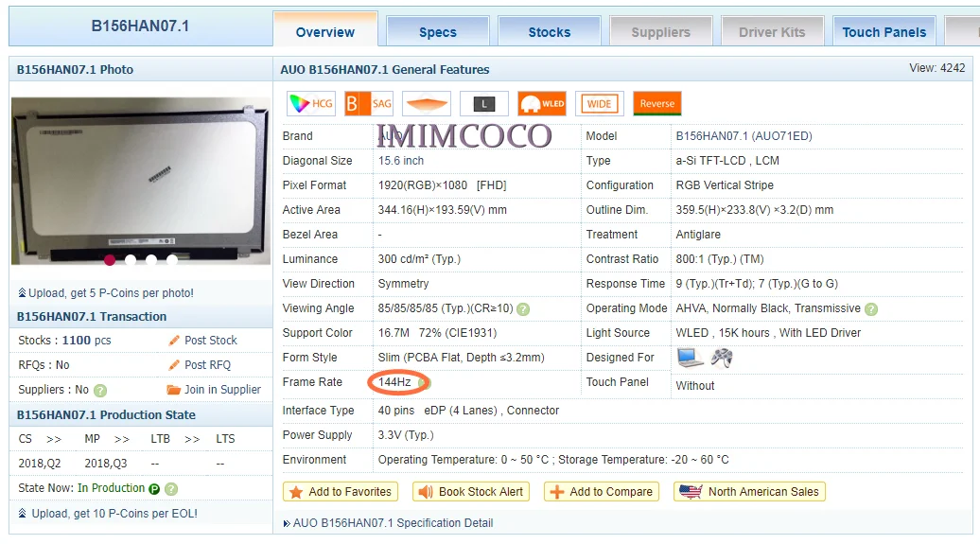
Task: Click the 344.16(H)×193.59(V) mm active area value
Action: click(442, 210)
